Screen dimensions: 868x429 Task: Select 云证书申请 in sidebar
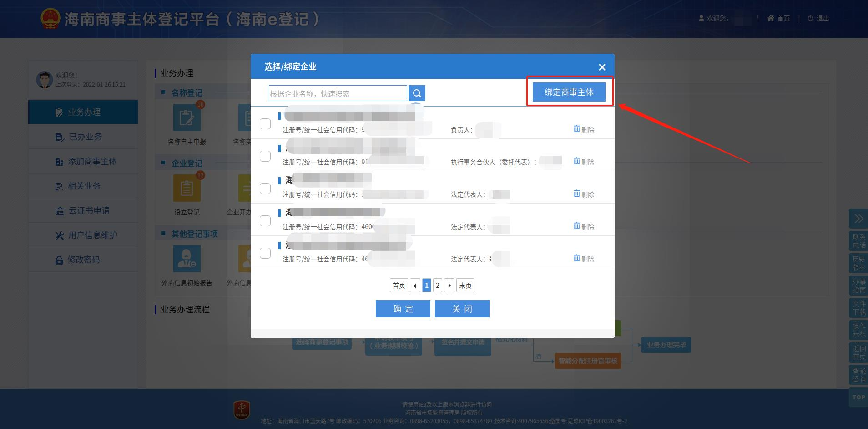(89, 210)
